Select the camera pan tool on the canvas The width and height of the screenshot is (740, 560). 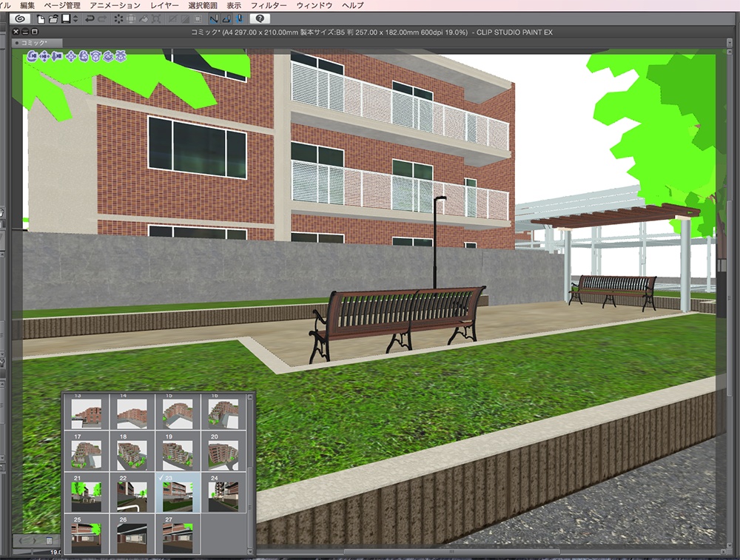(x=44, y=55)
